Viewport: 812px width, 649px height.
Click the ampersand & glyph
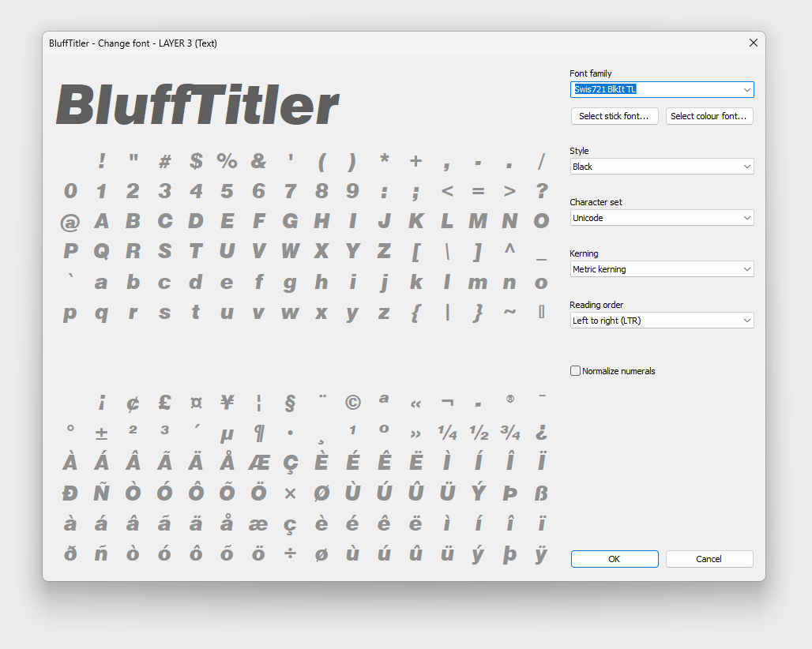(258, 162)
